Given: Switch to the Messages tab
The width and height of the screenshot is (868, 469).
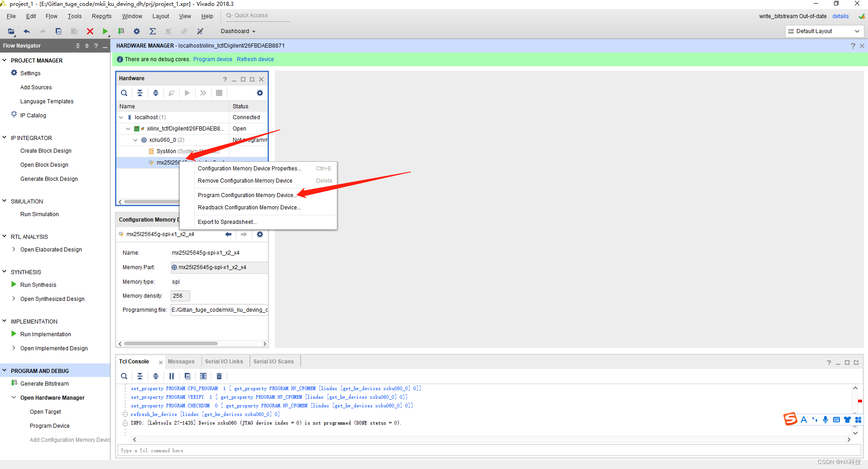Looking at the screenshot, I should (x=181, y=362).
